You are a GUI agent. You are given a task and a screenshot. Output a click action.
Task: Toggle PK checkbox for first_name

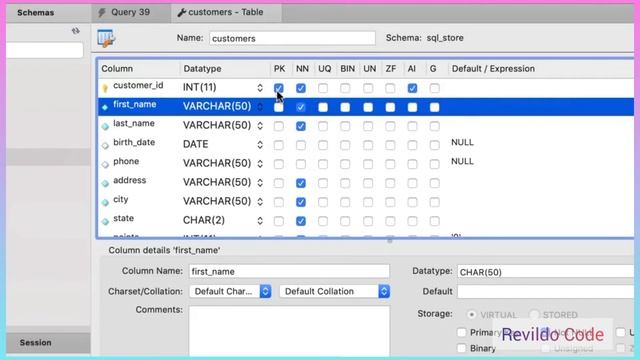(279, 107)
